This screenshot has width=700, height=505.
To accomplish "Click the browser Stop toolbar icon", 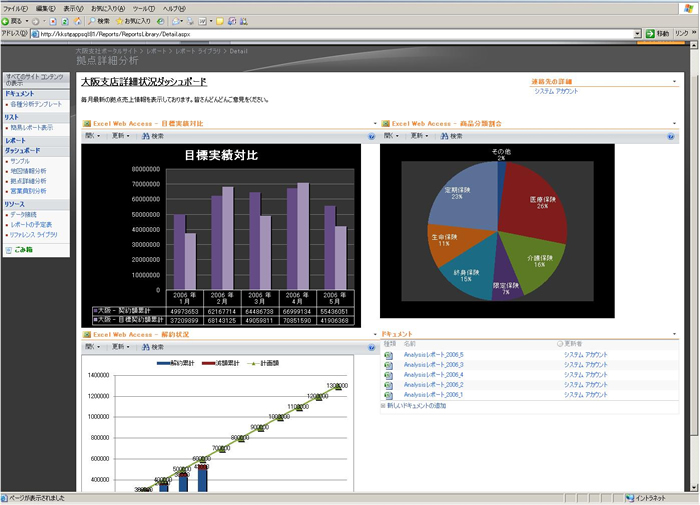I will tap(50, 20).
